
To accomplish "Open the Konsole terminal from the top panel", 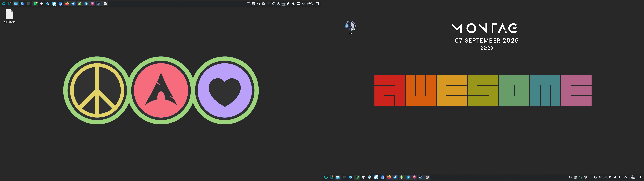I will pos(29,4).
